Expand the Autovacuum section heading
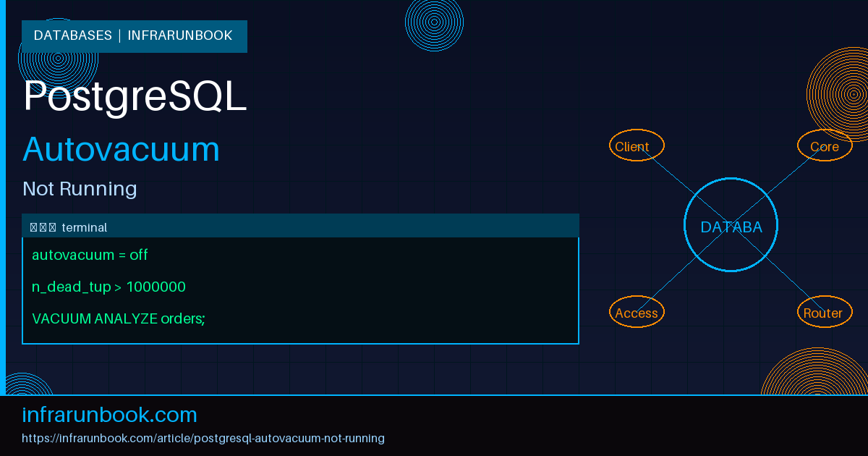Screen dimensions: 868x456 [x=121, y=150]
